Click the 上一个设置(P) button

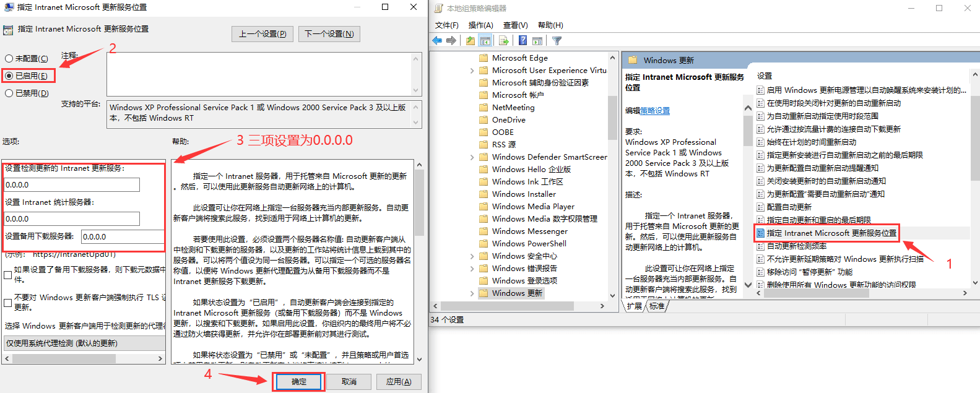click(262, 34)
